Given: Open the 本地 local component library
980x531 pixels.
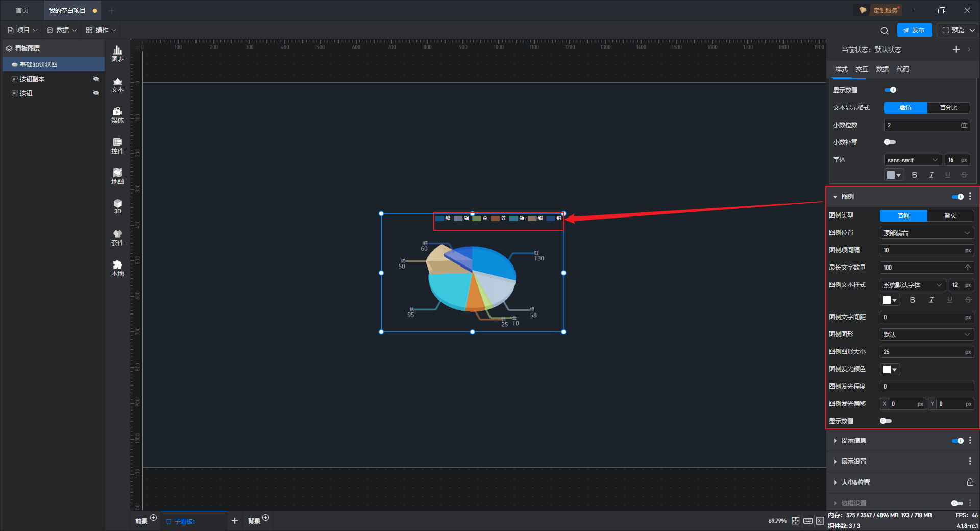Looking at the screenshot, I should pyautogui.click(x=117, y=268).
